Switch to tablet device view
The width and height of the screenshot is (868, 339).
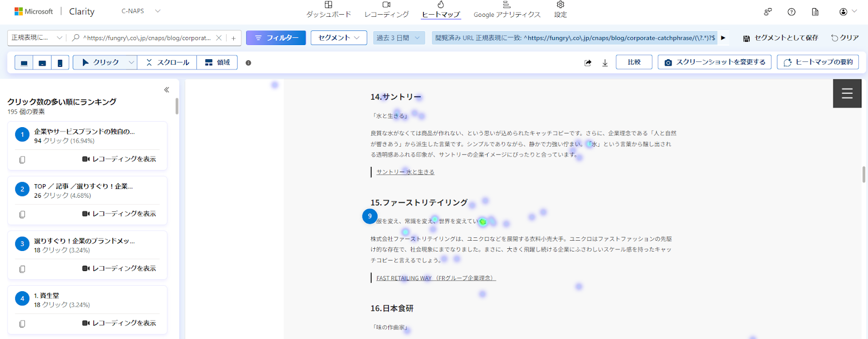pyautogui.click(x=42, y=62)
